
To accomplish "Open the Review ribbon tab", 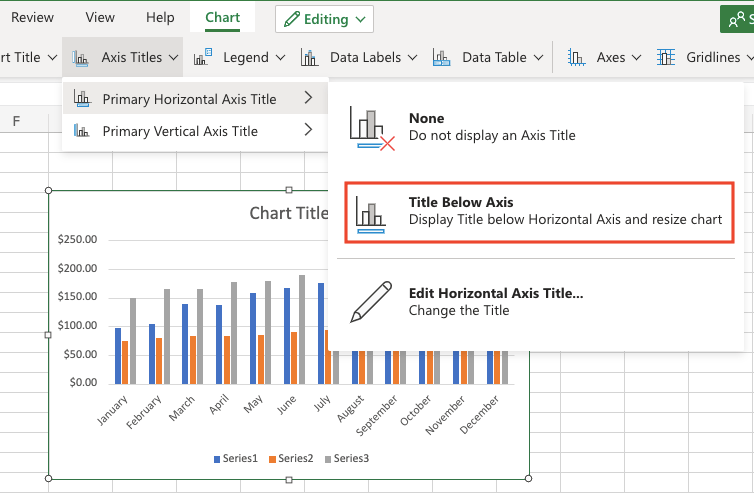I will [32, 17].
